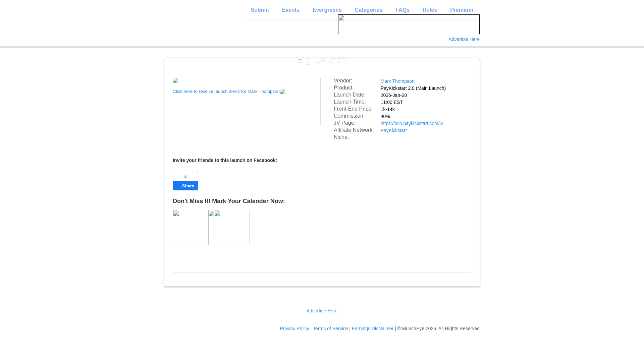This screenshot has height=362, width=644.
Task: Open the Categories navigation menu
Action: click(x=368, y=10)
